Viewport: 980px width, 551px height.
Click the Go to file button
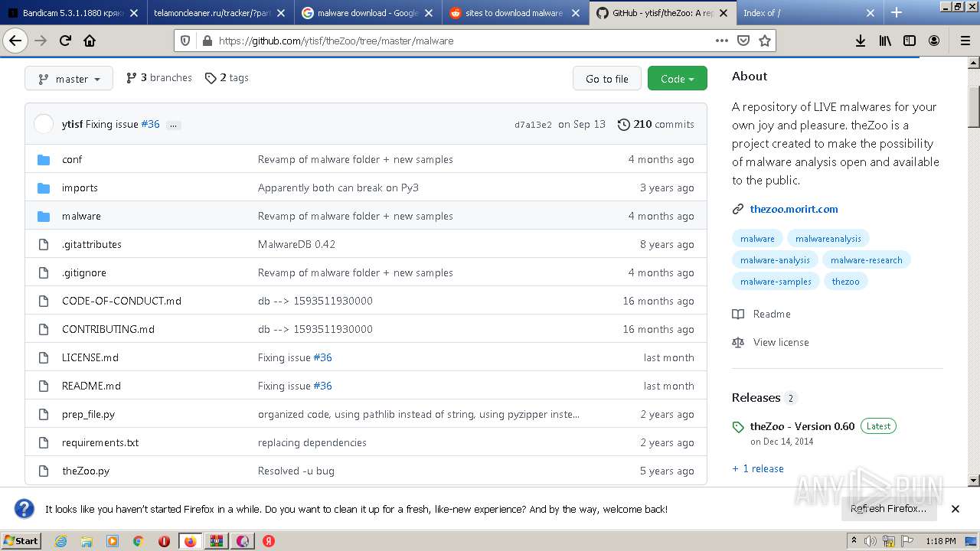[607, 78]
